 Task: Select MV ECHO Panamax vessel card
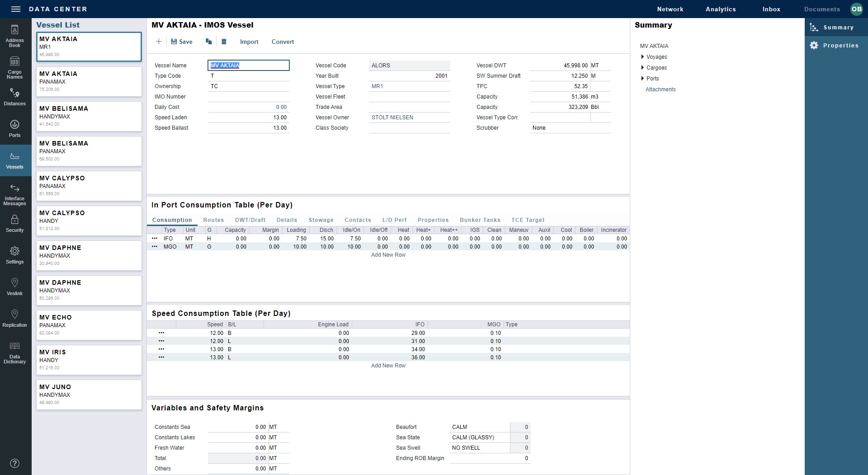[x=89, y=325]
